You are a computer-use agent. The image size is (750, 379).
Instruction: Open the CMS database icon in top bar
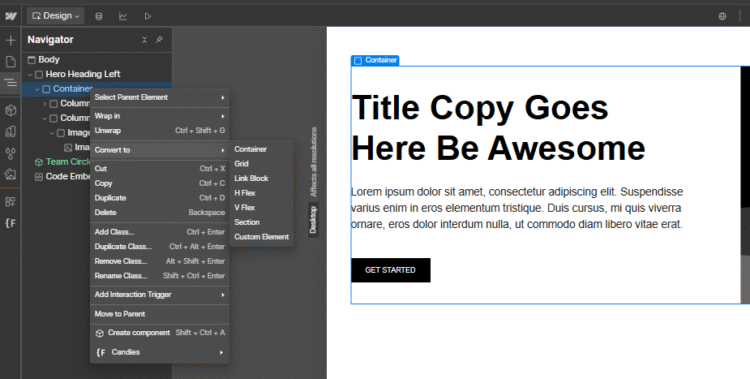[99, 16]
